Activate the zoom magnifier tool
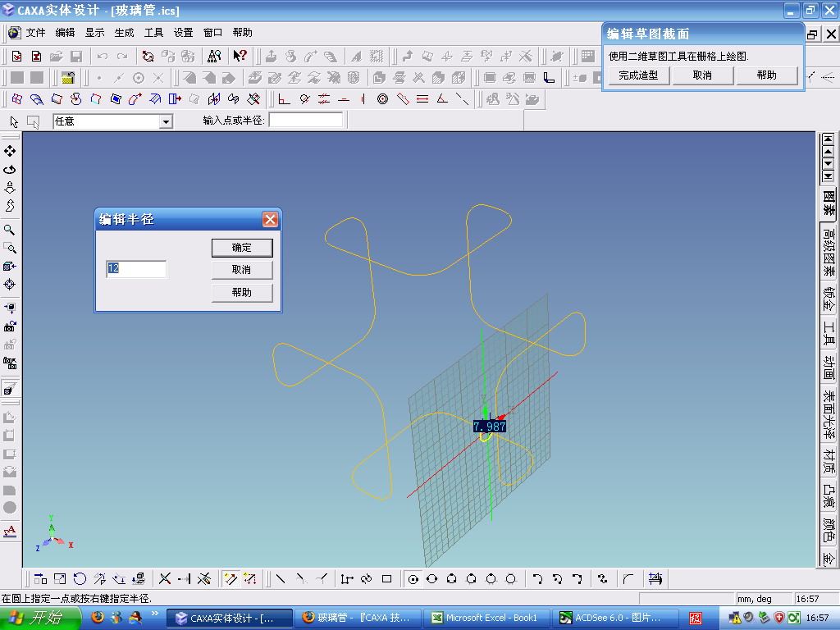The image size is (840, 630). [x=10, y=231]
